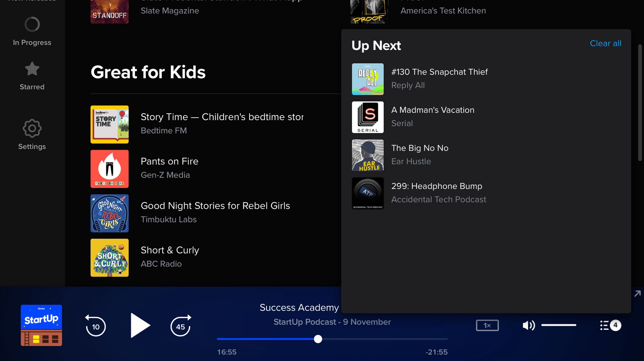
Task: Toggle the Up Next queue icon
Action: click(610, 325)
